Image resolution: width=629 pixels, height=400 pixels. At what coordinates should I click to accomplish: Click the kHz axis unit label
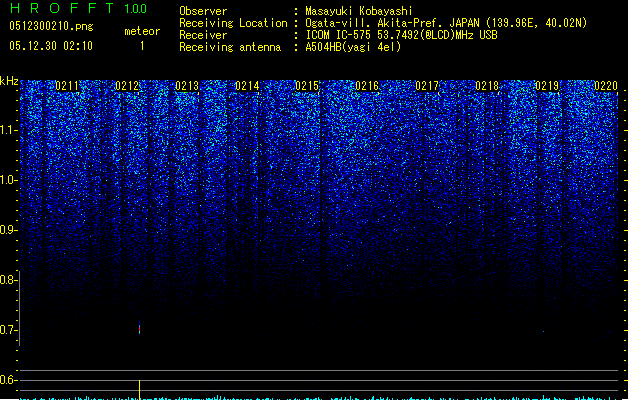point(9,81)
